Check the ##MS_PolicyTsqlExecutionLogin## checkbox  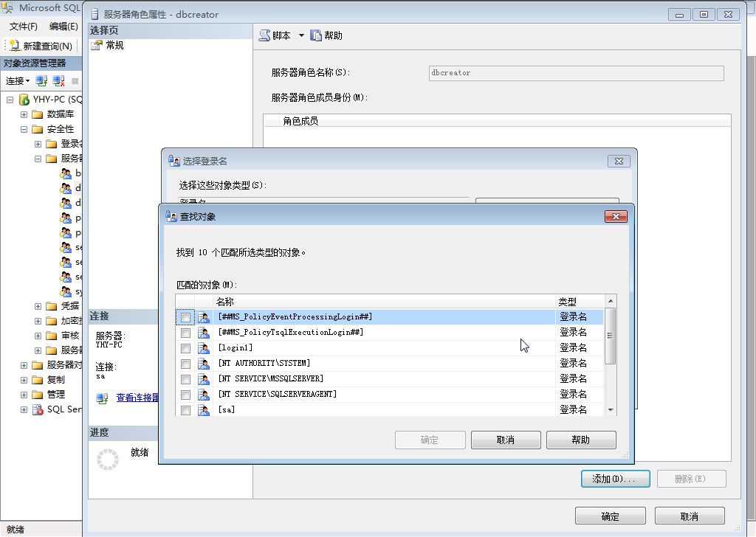coord(185,333)
